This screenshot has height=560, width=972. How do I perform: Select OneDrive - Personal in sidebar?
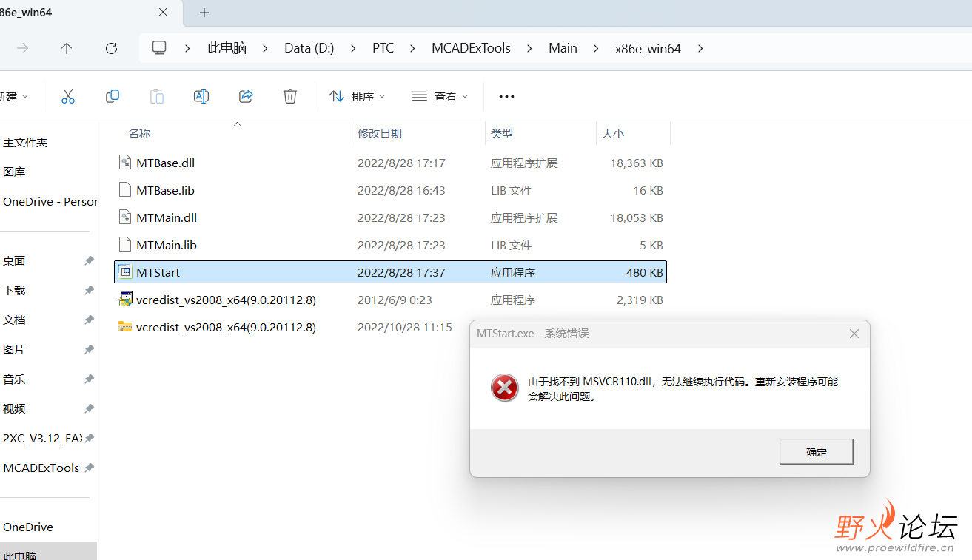48,201
